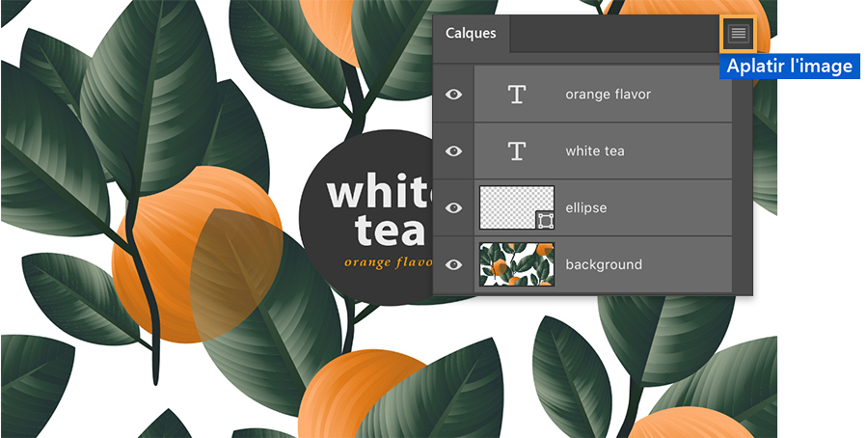Screen dimensions: 868x438
Task: Select the 'orange flavor' layer name
Action: pos(608,95)
